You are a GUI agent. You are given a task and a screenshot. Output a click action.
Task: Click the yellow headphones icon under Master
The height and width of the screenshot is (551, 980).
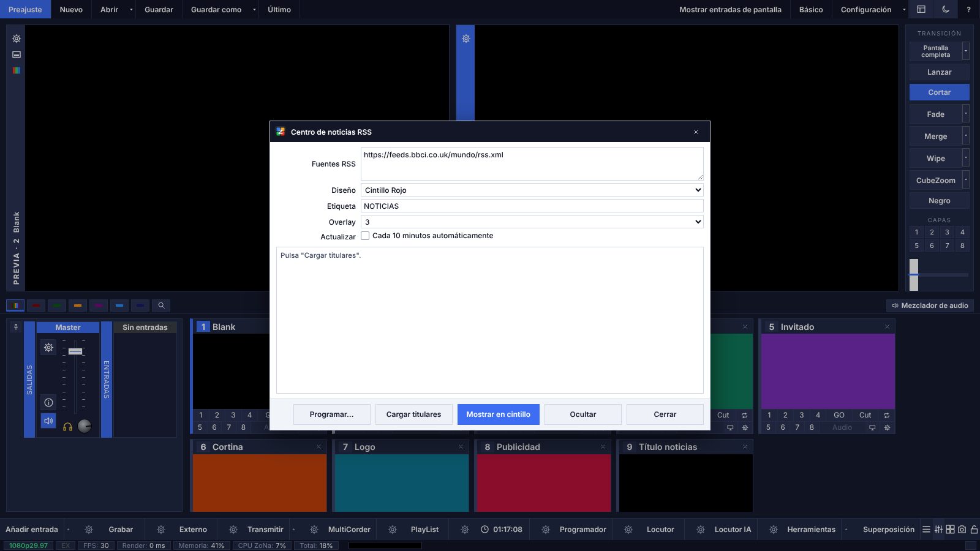[x=67, y=427]
